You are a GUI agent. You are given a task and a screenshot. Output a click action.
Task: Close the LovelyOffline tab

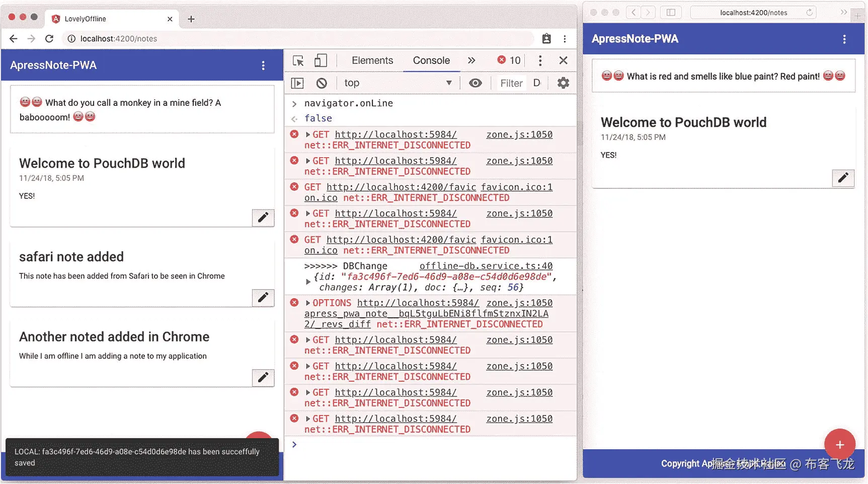(x=170, y=19)
